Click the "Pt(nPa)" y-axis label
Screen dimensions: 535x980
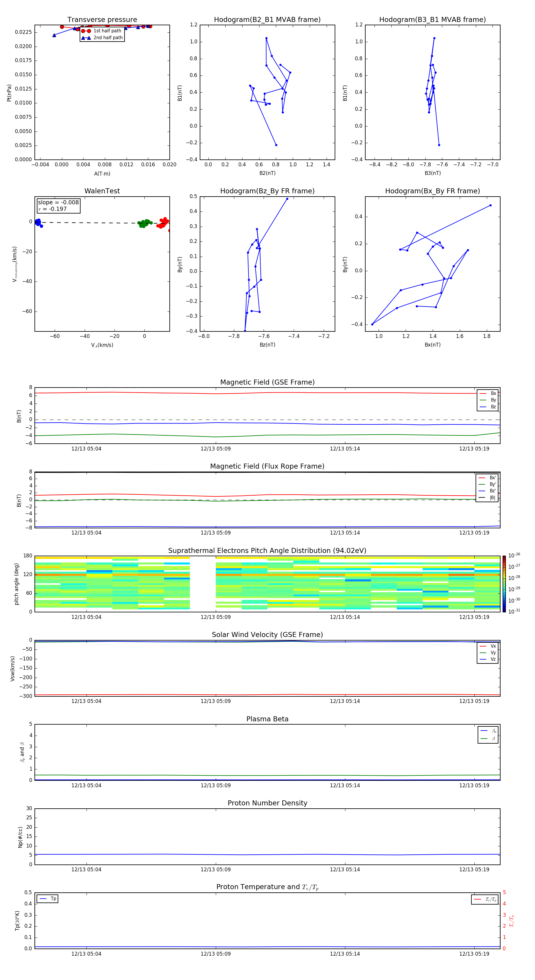(x=9, y=93)
